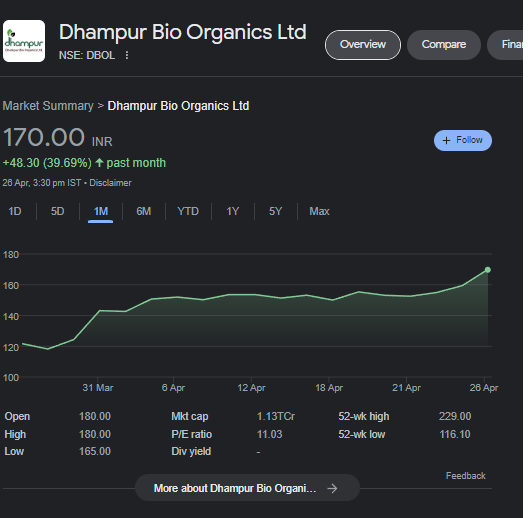The height and width of the screenshot is (518, 528).
Task: Click the arrow icon in More about button
Action: click(x=332, y=488)
